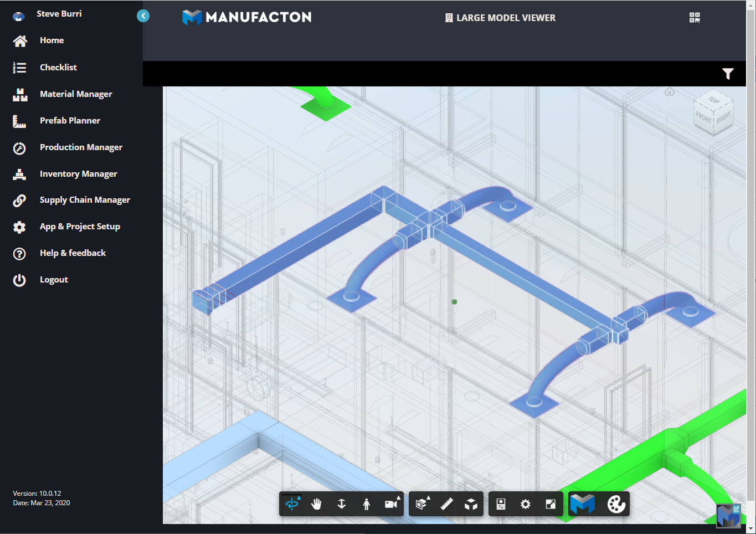Screen dimensions: 756x534
Task: Collapse the left navigation sidebar
Action: (143, 16)
